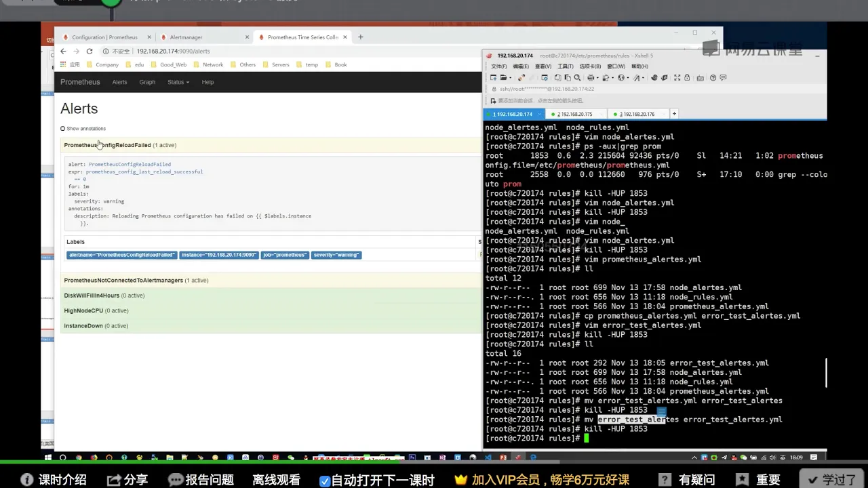Open the Servers bookmark folder
868x488 pixels.
click(276, 64)
